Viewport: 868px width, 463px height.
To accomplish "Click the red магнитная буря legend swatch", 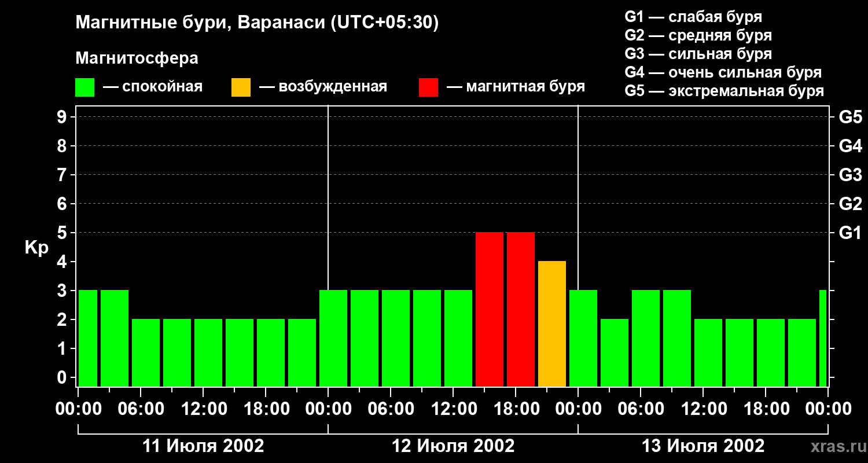I will [x=428, y=87].
